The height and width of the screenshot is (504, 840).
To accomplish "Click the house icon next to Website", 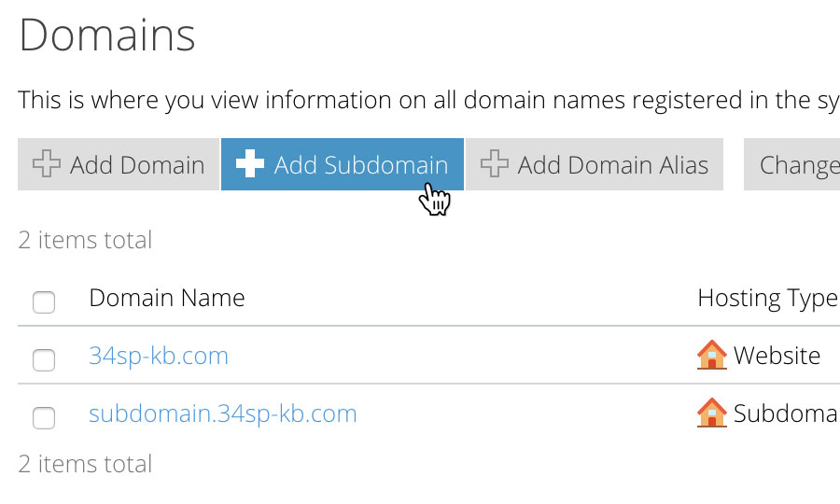I will coord(712,355).
